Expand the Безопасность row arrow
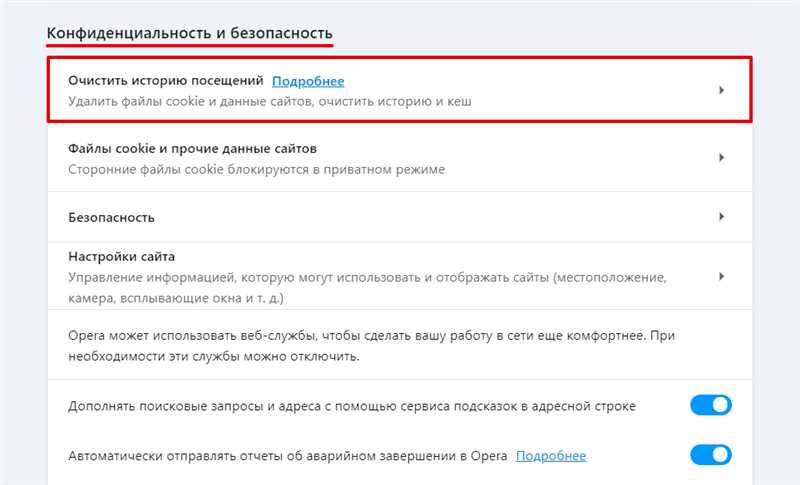 [721, 217]
